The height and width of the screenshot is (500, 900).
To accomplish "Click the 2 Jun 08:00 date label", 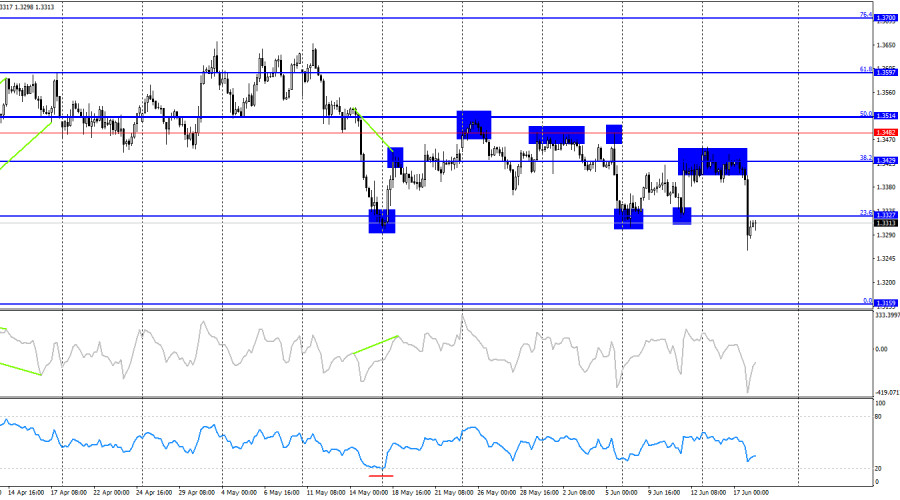I will pyautogui.click(x=579, y=493).
